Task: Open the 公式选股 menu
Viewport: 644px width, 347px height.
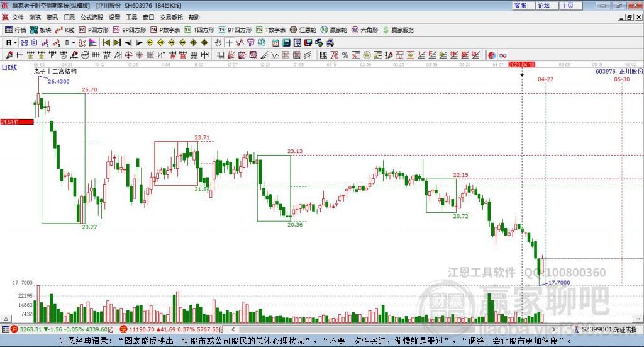Action: 92,17
